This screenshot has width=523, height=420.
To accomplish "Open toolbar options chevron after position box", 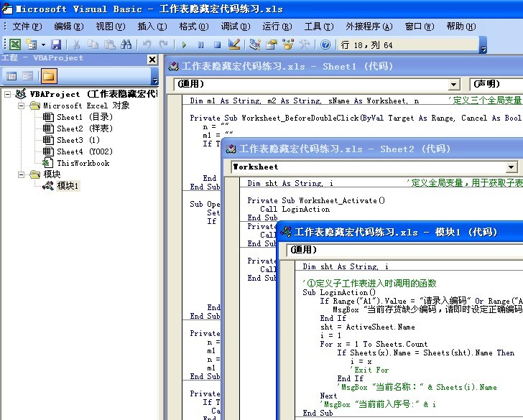I will tap(483, 45).
